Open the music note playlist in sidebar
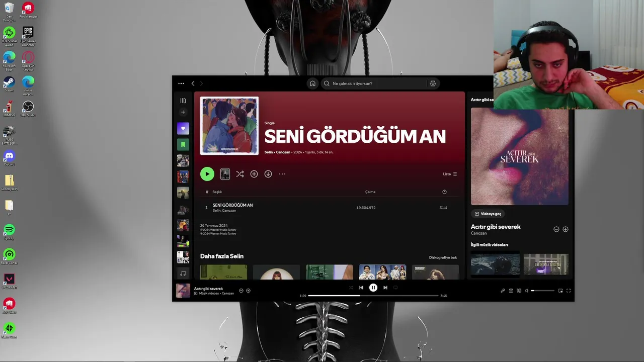 click(183, 273)
